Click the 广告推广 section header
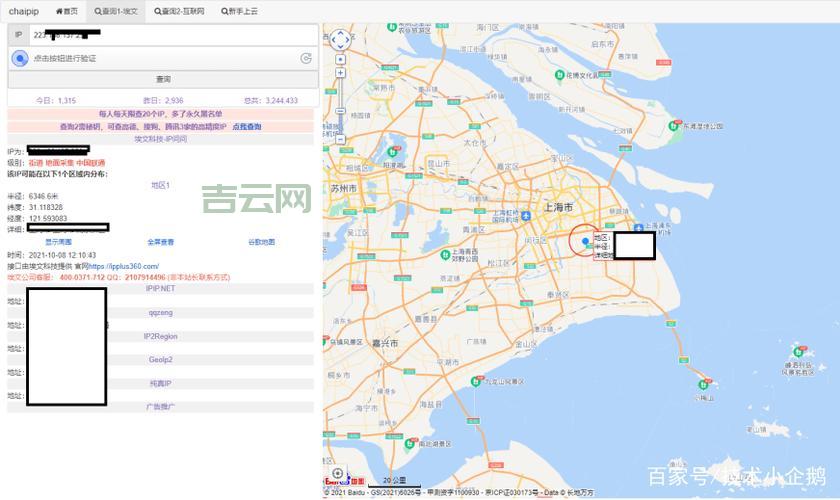The width and height of the screenshot is (840, 500). pyautogui.click(x=160, y=407)
